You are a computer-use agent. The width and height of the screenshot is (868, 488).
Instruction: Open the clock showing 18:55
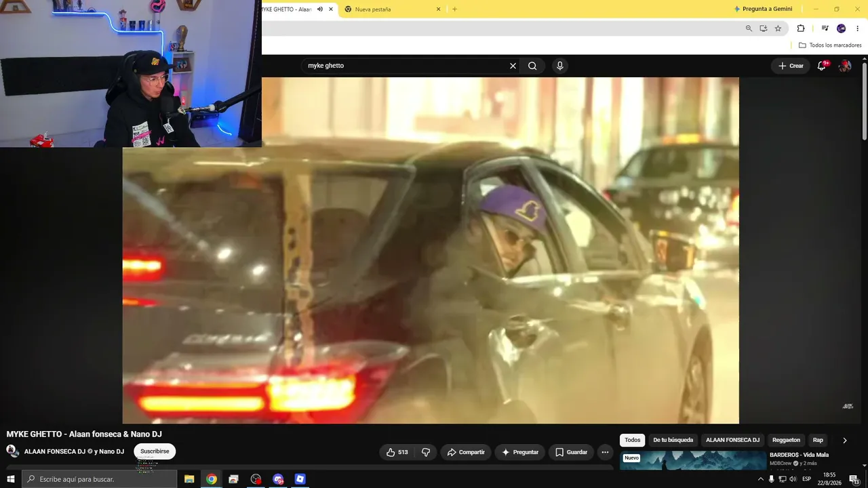[x=829, y=479]
